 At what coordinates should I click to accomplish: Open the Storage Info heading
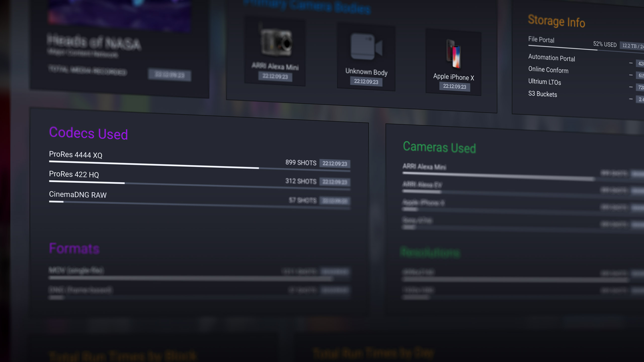point(556,21)
